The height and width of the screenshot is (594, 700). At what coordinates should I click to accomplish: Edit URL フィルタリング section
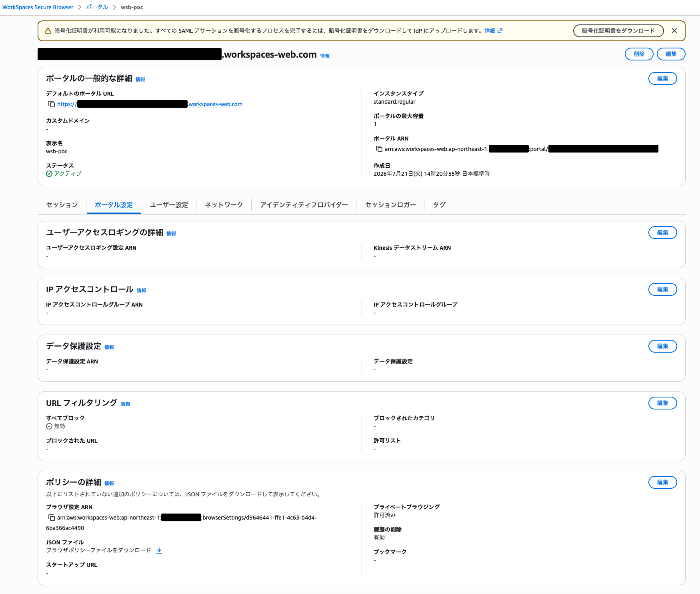tap(663, 403)
